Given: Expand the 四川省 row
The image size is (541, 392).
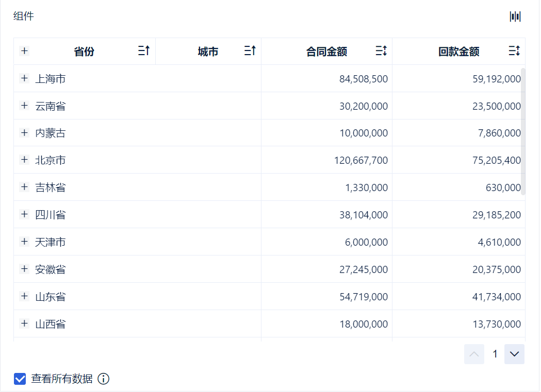Looking at the screenshot, I should (x=24, y=214).
